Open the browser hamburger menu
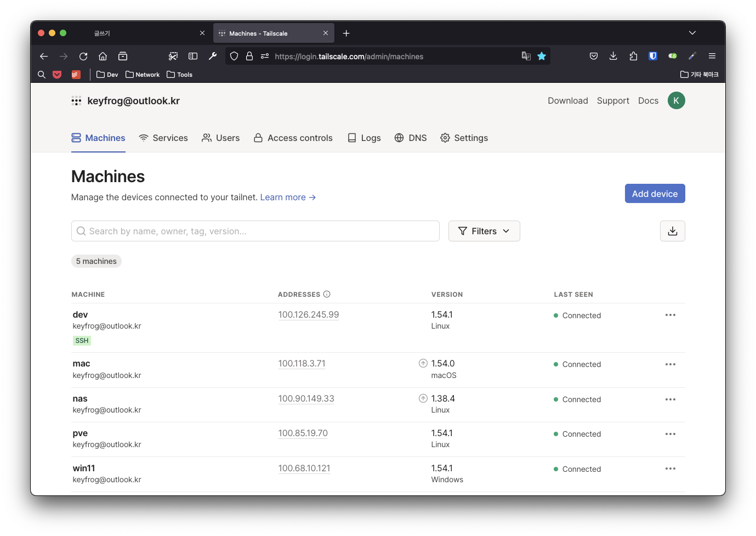Viewport: 756px width, 536px height. [x=712, y=56]
